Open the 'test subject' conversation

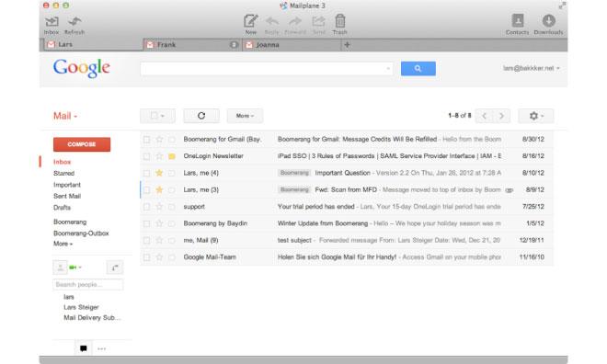[x=347, y=240]
